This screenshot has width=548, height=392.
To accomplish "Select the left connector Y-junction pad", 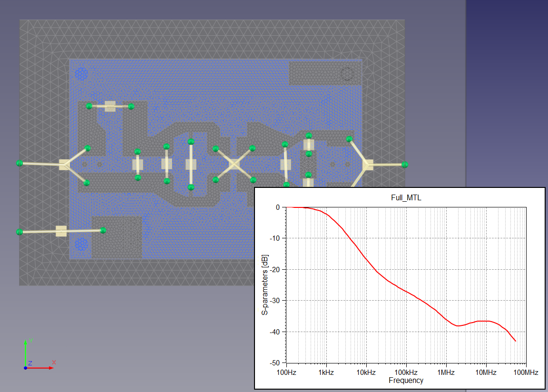I will [x=65, y=165].
